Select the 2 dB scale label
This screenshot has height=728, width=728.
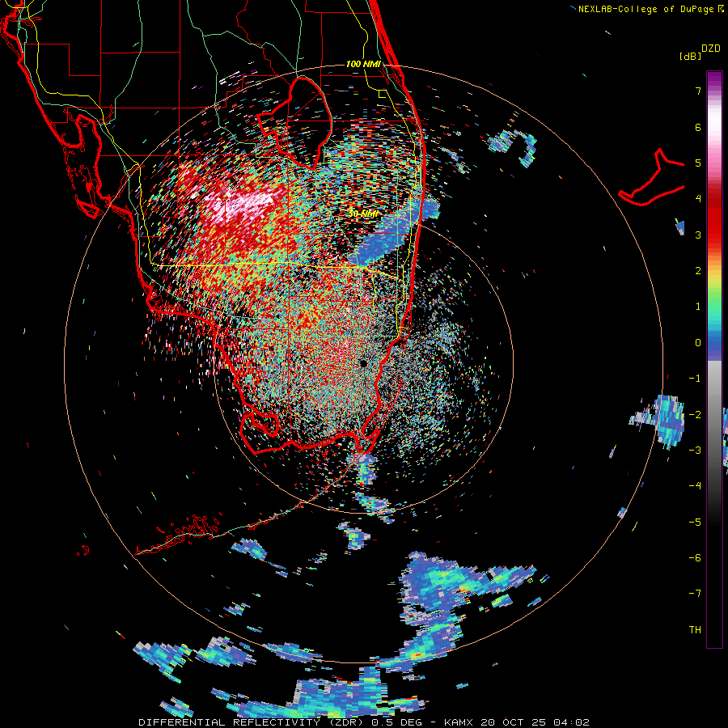pos(698,271)
